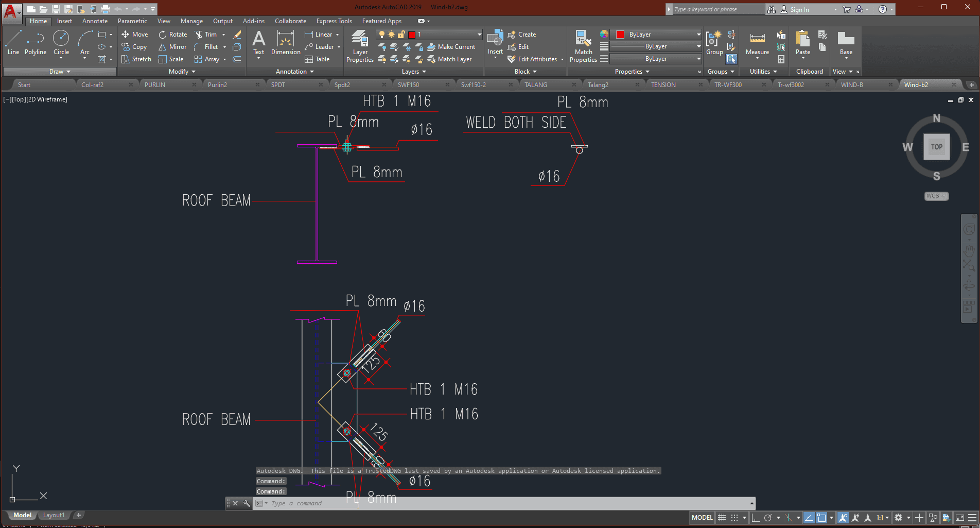Toggle Polar Tracking in status bar
980x528 pixels.
768,518
